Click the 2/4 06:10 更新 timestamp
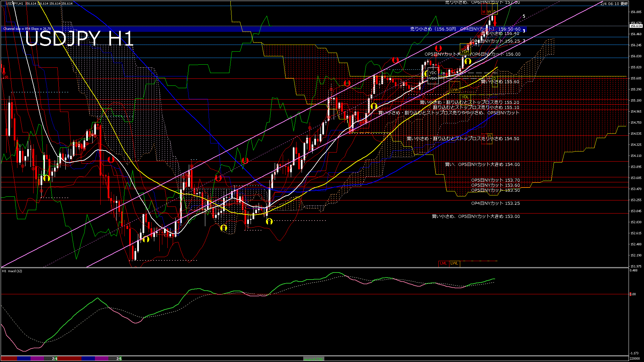Viewport: 644px width, 362px height. 614,4
